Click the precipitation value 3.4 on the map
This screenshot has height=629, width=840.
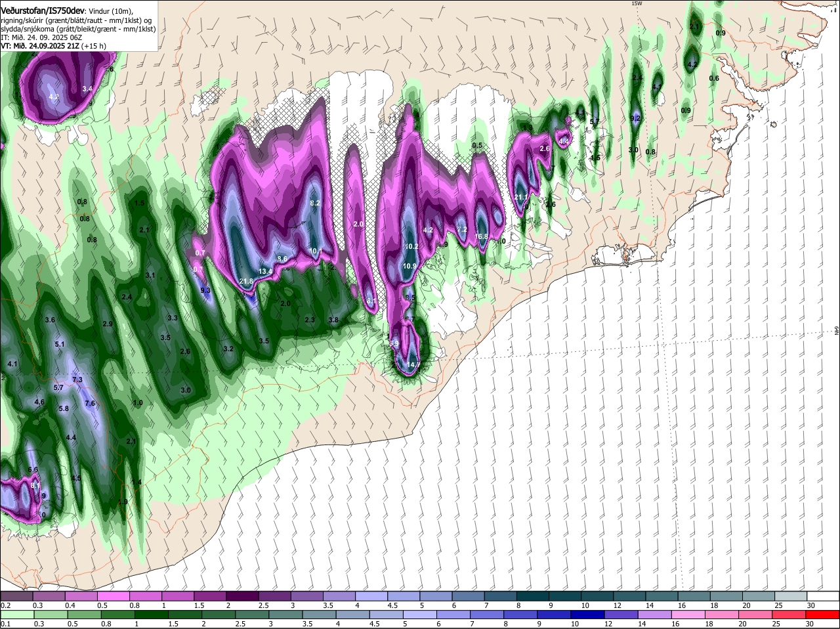(x=87, y=89)
